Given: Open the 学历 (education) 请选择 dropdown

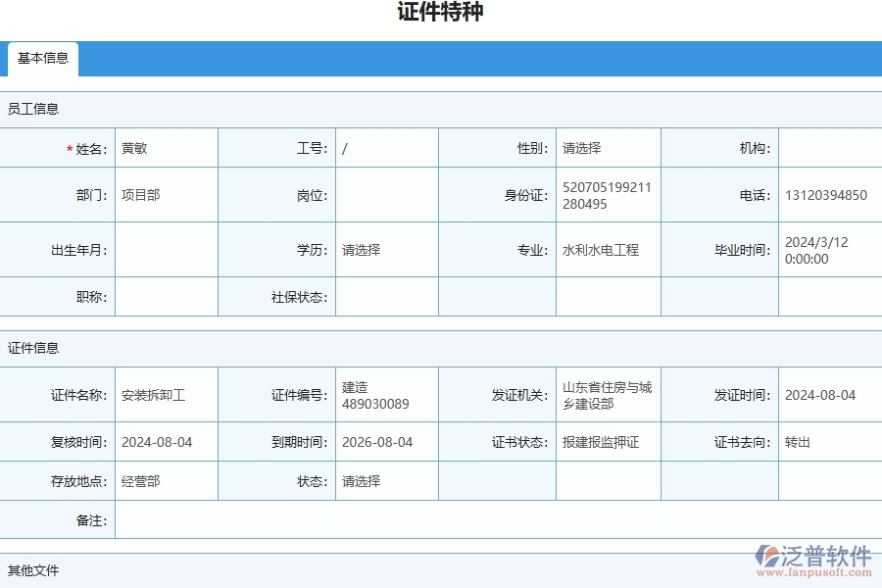Looking at the screenshot, I should coord(385,250).
